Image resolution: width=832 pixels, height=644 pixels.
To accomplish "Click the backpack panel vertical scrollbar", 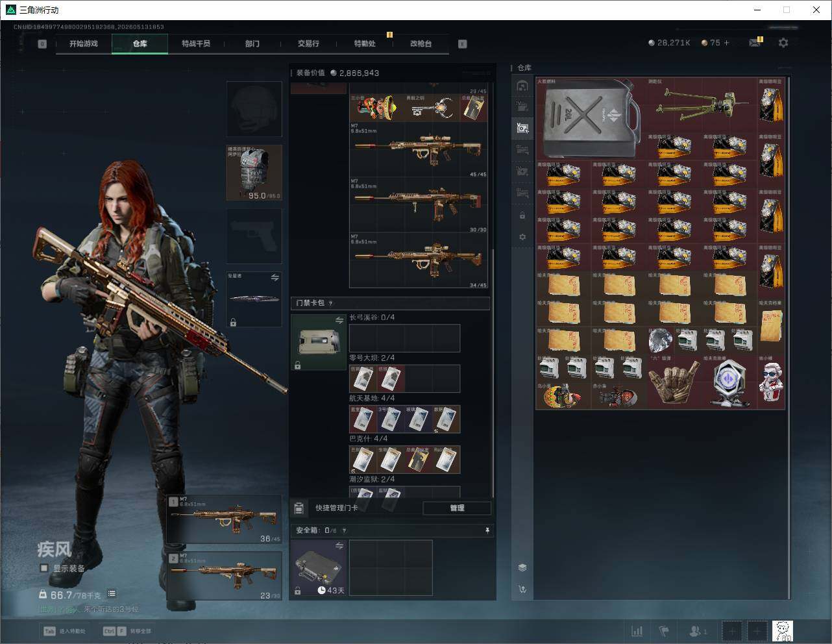I will pyautogui.click(x=494, y=373).
